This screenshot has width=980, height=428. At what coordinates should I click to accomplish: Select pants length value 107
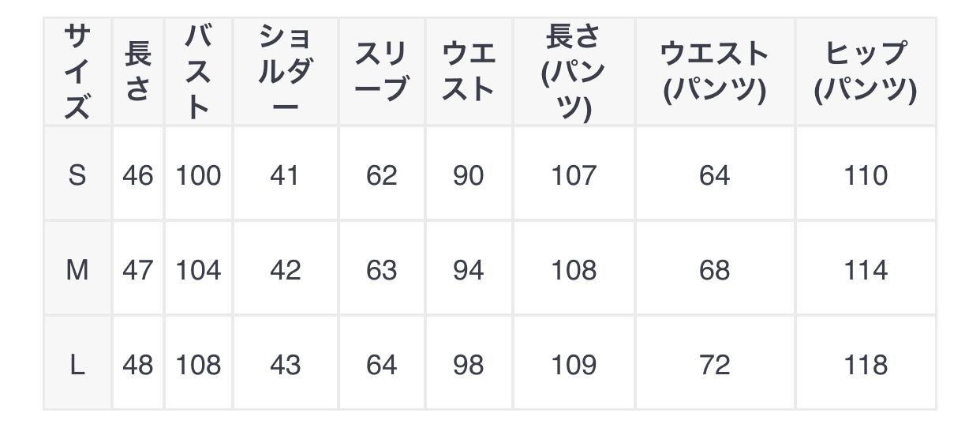[574, 175]
